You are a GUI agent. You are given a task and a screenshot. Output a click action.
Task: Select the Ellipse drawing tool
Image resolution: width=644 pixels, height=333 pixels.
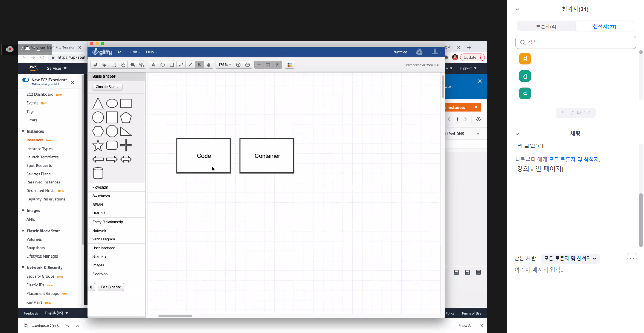pos(163,65)
